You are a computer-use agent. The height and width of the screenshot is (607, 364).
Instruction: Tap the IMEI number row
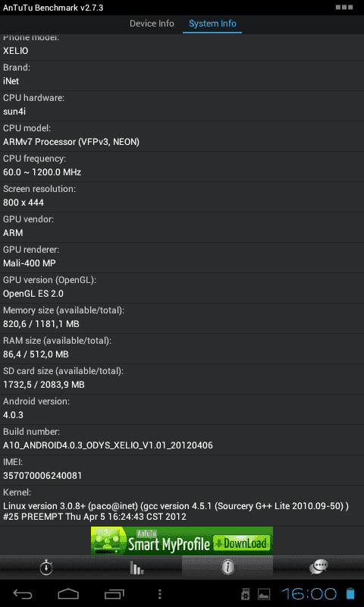click(x=182, y=470)
